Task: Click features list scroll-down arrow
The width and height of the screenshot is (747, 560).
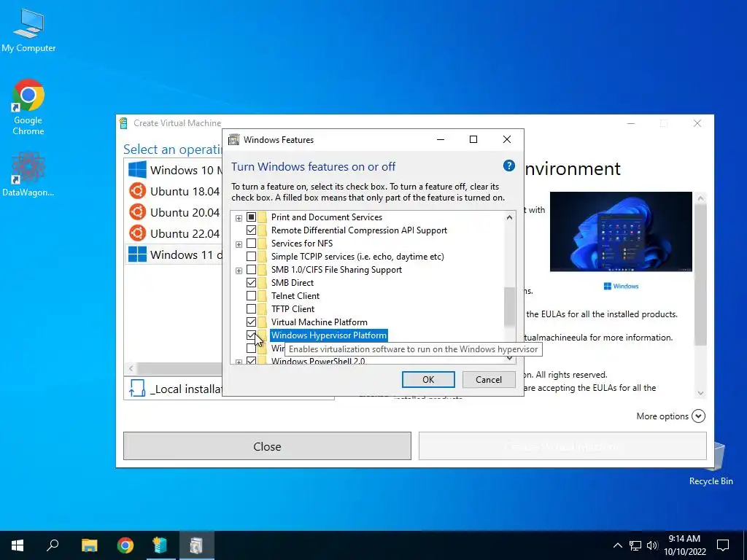Action: click(x=509, y=358)
